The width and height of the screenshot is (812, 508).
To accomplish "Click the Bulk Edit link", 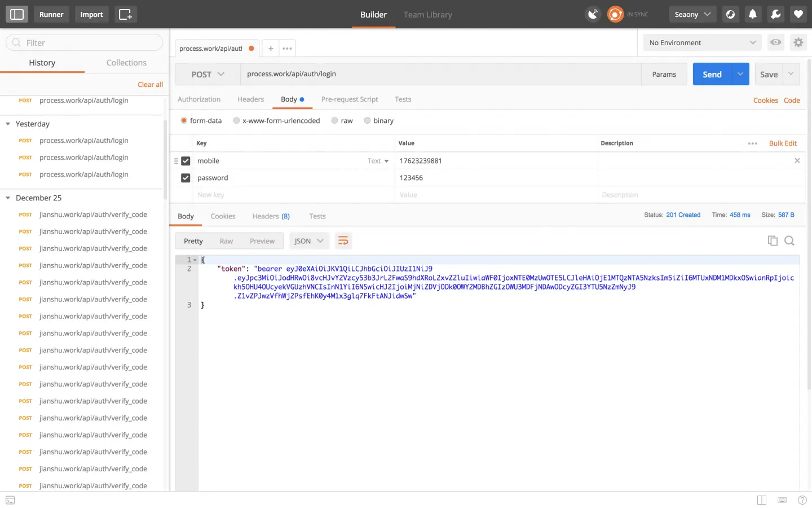I will point(783,143).
